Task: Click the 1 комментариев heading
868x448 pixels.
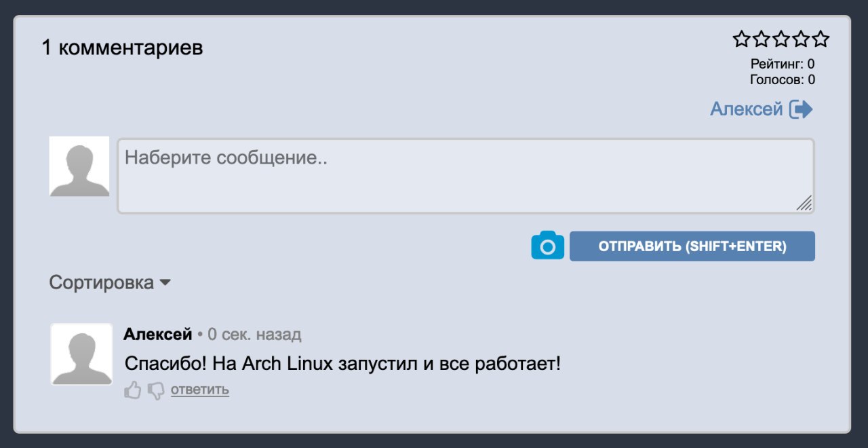Action: 122,48
